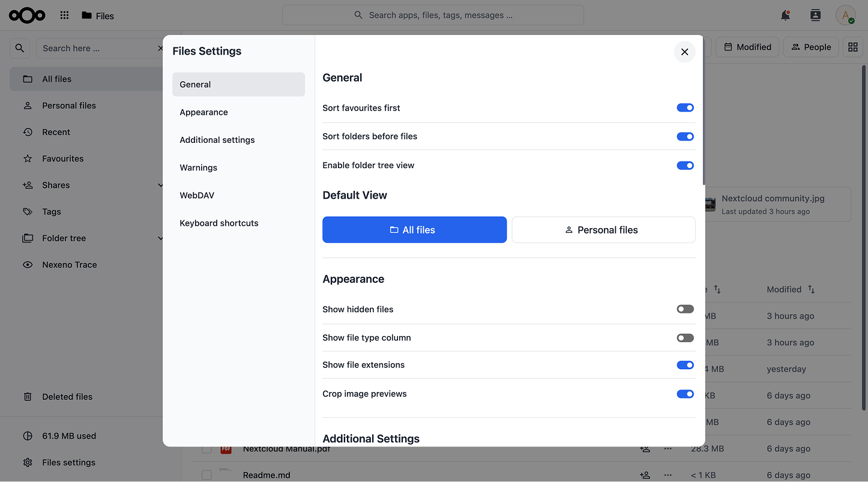Click the Search here sidebar input
This screenshot has width=868, height=482.
click(99, 48)
